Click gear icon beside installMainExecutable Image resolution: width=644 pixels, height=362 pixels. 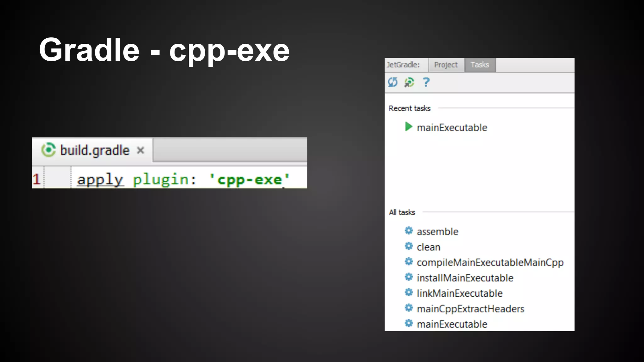tap(408, 277)
